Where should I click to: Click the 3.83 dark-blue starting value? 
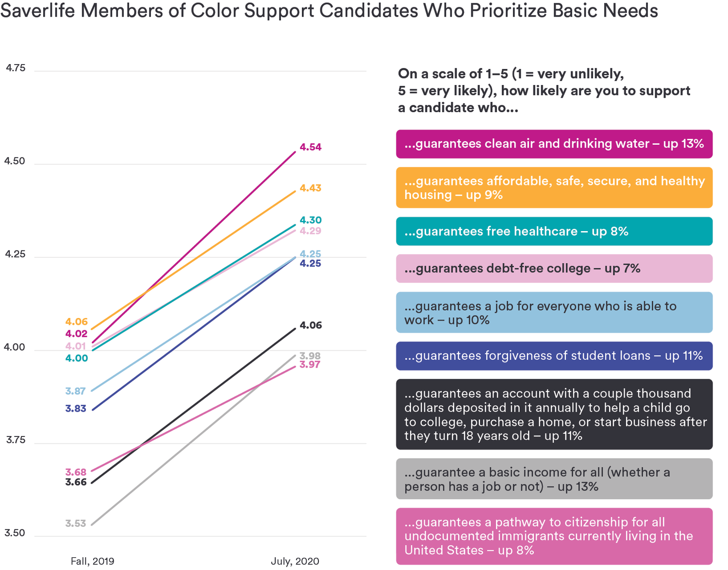pos(76,409)
